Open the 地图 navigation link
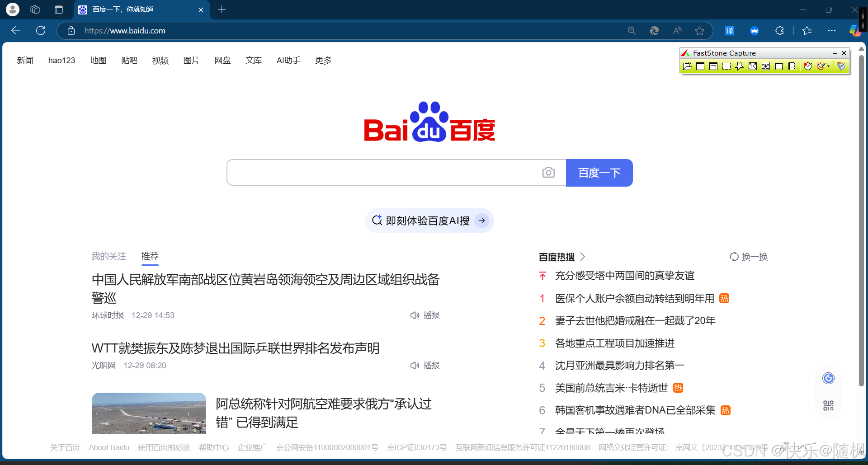This screenshot has height=465, width=868. [x=98, y=61]
